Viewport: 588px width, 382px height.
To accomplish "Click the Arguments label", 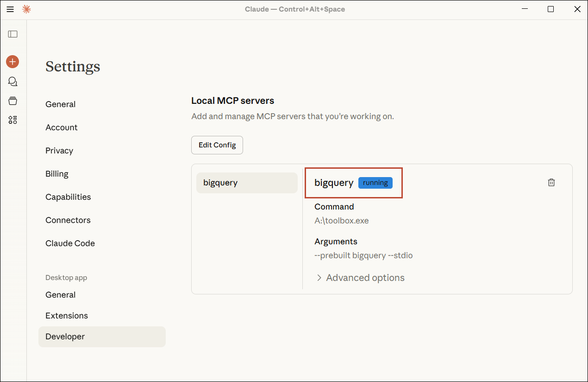I will 336,242.
